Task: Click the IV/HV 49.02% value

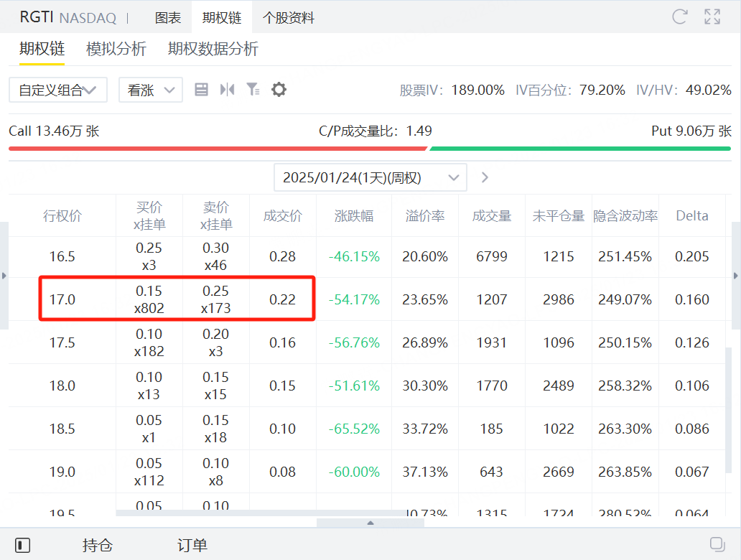Action: pyautogui.click(x=709, y=90)
